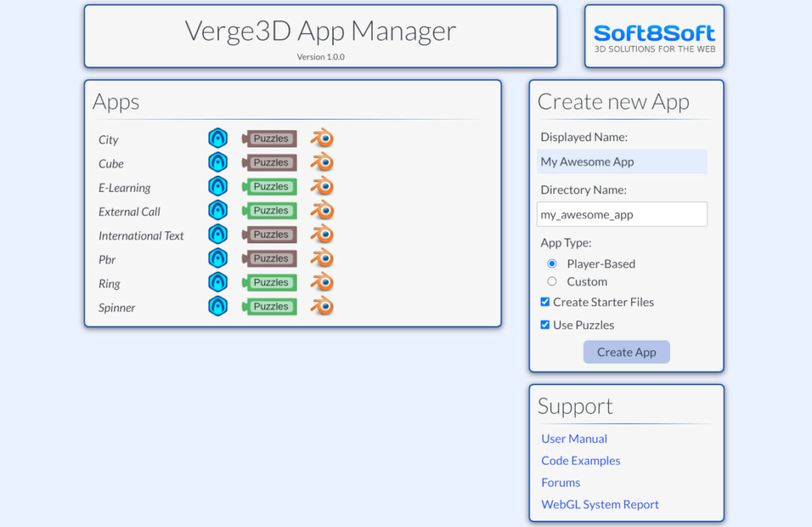The width and height of the screenshot is (812, 527).
Task: Open the Ring app's Puzzles editor
Action: pyautogui.click(x=270, y=283)
